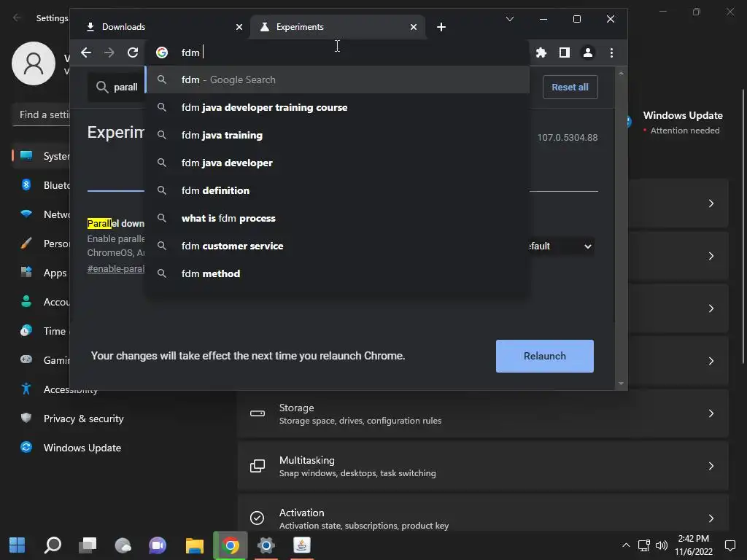Go back using Chrome's back arrow
This screenshot has width=747, height=560.
pos(86,52)
